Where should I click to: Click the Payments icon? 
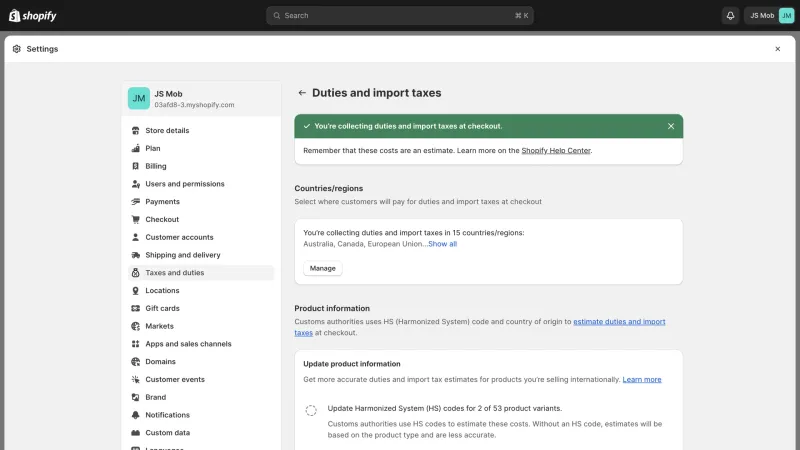coord(135,202)
